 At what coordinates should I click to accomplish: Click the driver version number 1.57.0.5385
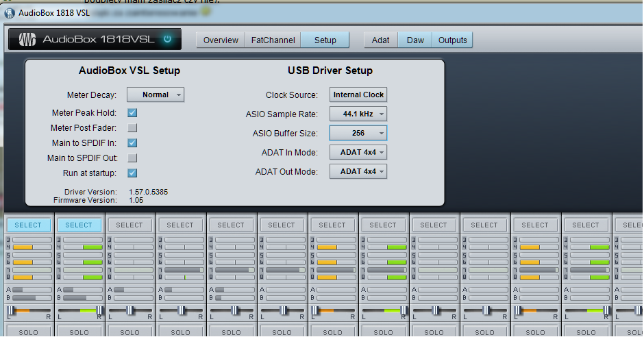(x=148, y=192)
